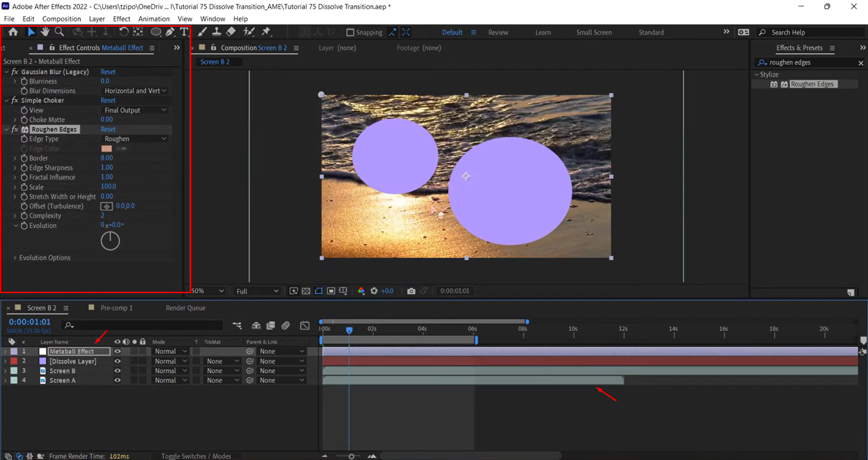The height and width of the screenshot is (460, 868).
Task: Switch to the Pre-comp 1 tab
Action: point(116,308)
